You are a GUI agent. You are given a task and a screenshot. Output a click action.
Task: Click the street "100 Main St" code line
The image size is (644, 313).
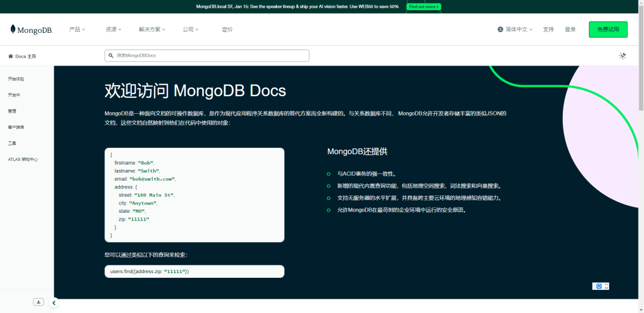[147, 195]
